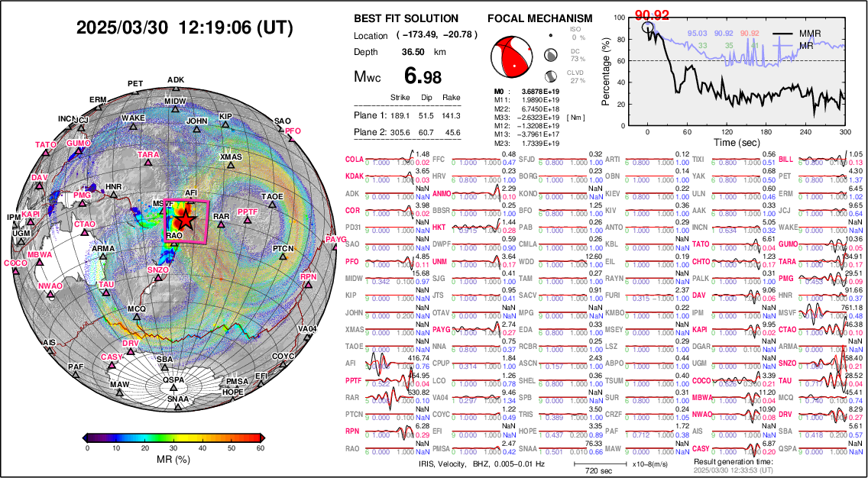Click the JOHN station triangle on the globe

pos(196,129)
